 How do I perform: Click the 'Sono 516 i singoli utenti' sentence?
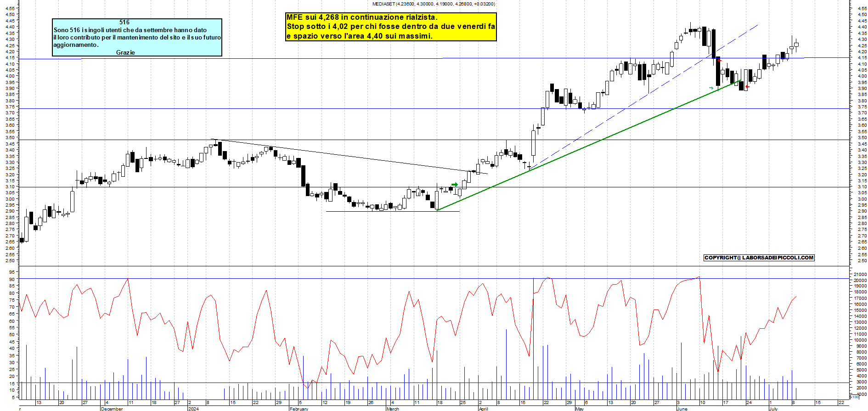[130, 30]
